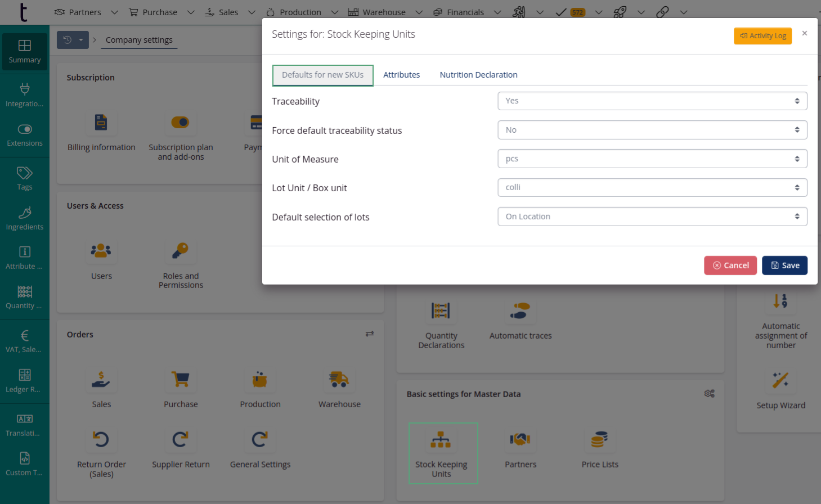Screen dimensions: 821x504
Task: Click the Extensions sidebar icon
Action: click(24, 135)
